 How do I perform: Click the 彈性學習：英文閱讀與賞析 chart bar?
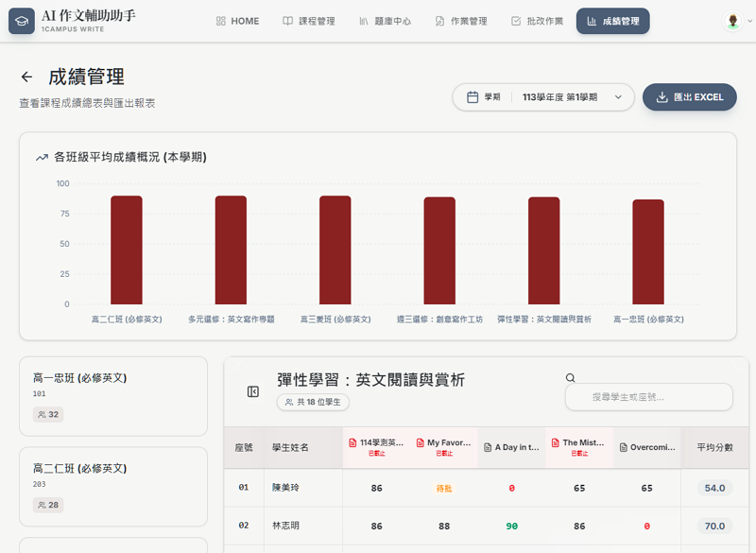(x=544, y=251)
